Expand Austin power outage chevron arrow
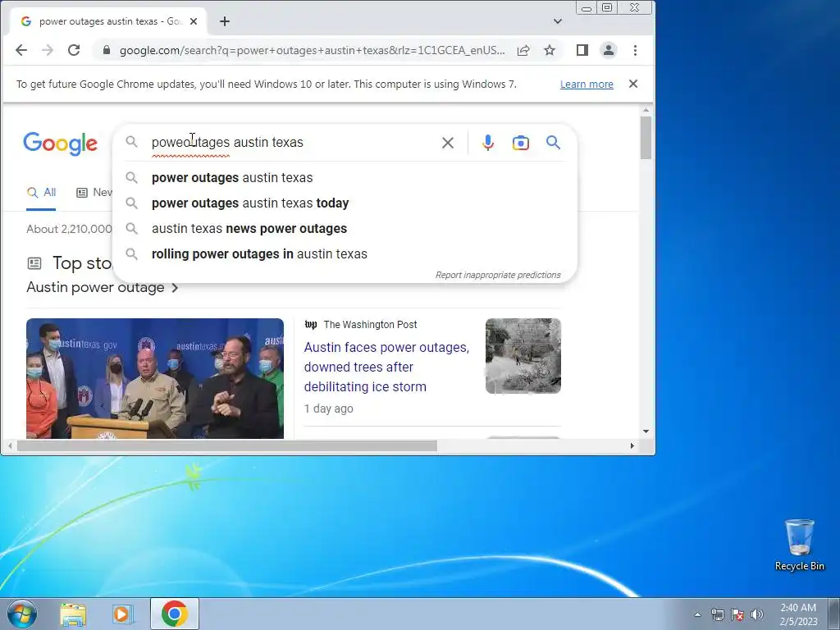The width and height of the screenshot is (840, 630). tap(175, 288)
